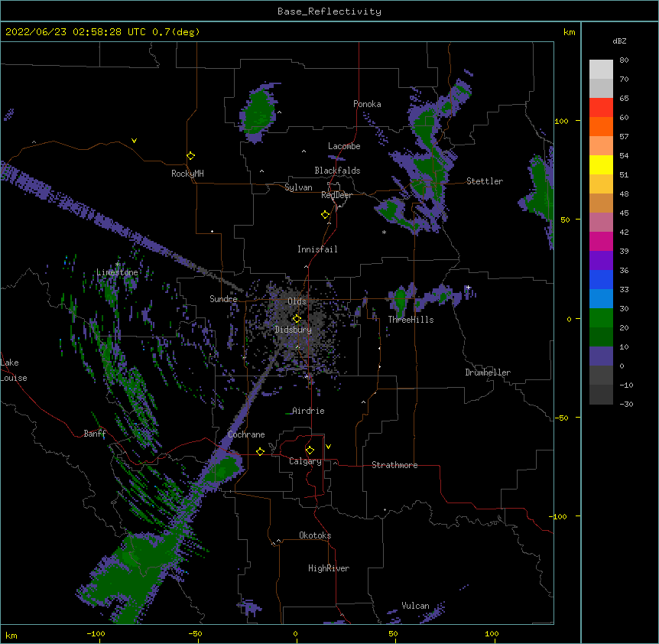Click the Ponoka city label
The image size is (659, 644).
367,104
